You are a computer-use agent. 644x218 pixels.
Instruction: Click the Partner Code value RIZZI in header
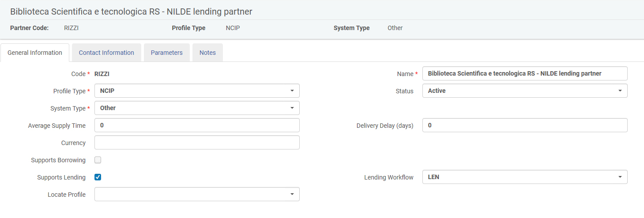click(x=71, y=28)
